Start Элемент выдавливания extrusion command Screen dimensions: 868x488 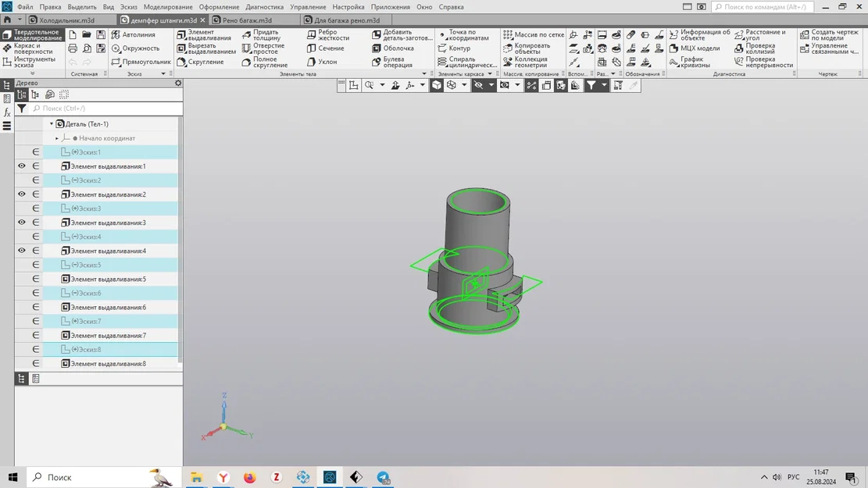pyautogui.click(x=204, y=35)
